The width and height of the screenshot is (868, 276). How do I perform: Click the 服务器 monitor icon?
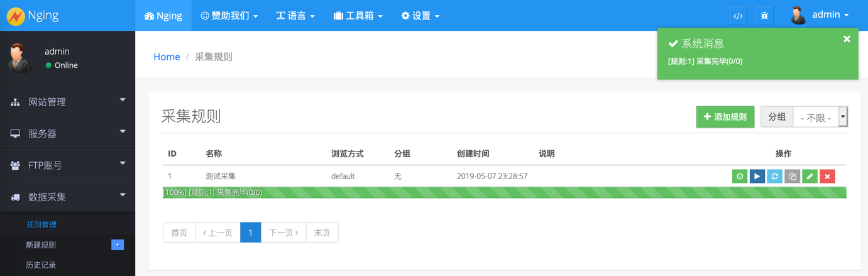click(x=15, y=133)
